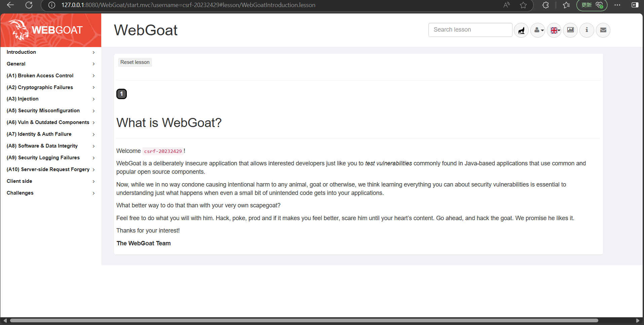Open (A3) Injection category

pos(50,99)
